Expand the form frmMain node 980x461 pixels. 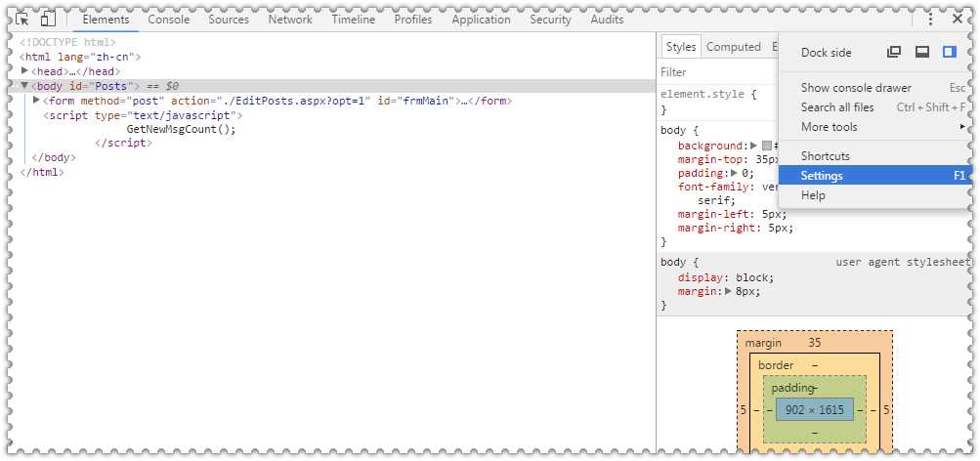(36, 100)
